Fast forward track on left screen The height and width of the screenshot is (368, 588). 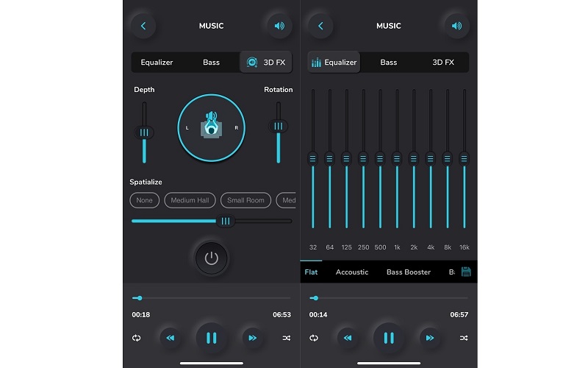[x=252, y=338]
